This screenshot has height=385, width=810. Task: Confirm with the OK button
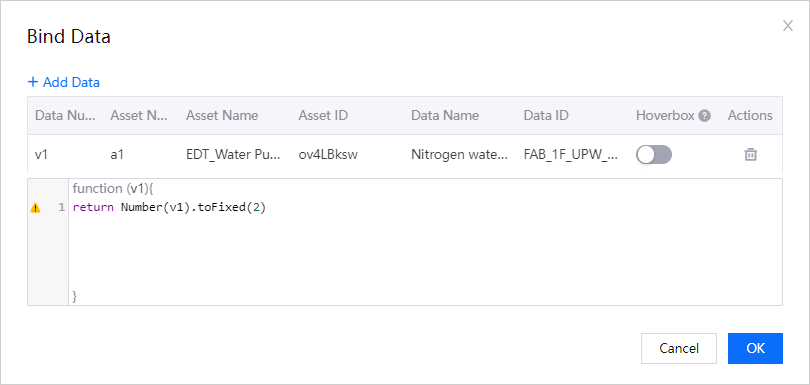(755, 348)
